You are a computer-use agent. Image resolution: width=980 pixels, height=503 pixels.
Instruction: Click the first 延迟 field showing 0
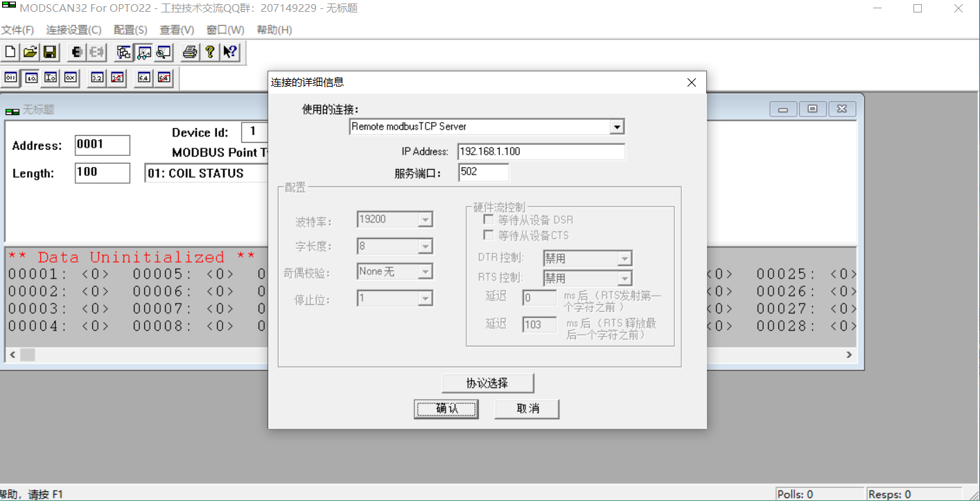pos(539,298)
